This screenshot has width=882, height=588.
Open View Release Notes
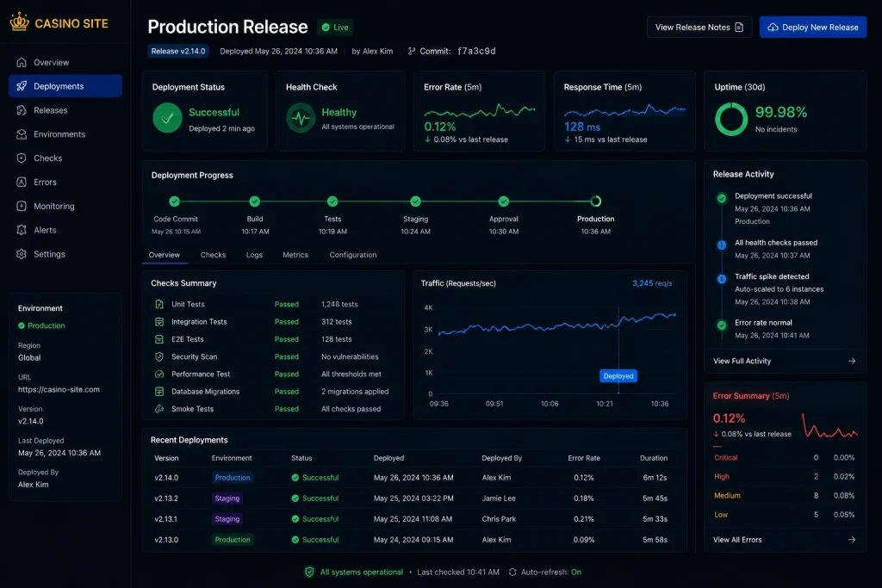point(699,27)
